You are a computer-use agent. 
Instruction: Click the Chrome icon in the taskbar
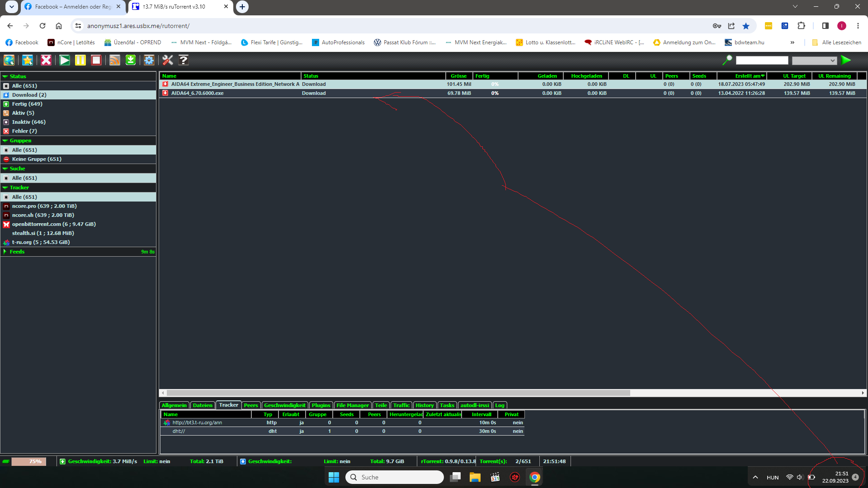coord(535,477)
